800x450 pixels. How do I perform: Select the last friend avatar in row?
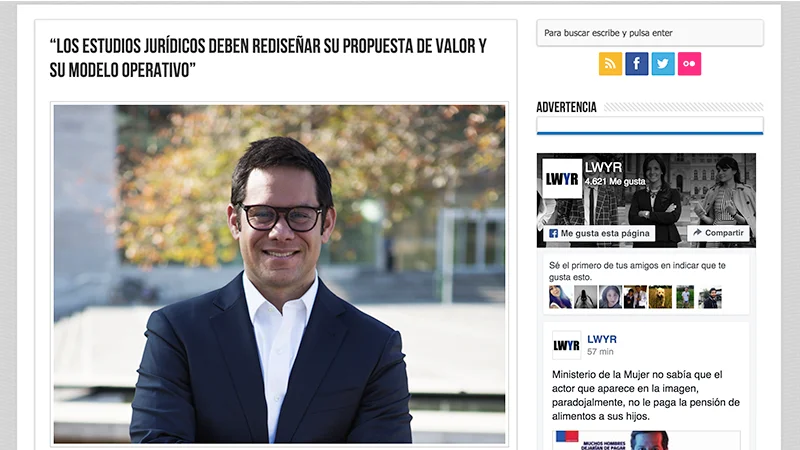tap(710, 297)
